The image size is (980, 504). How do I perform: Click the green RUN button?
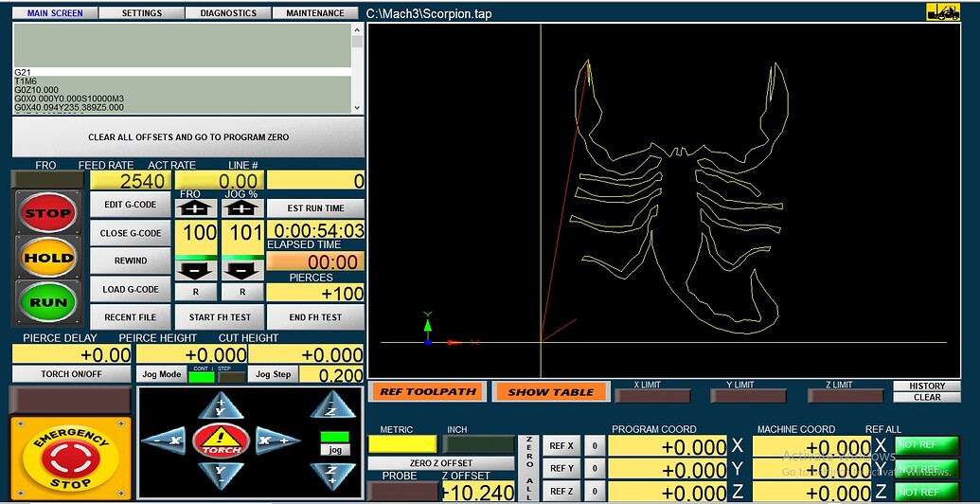point(48,302)
